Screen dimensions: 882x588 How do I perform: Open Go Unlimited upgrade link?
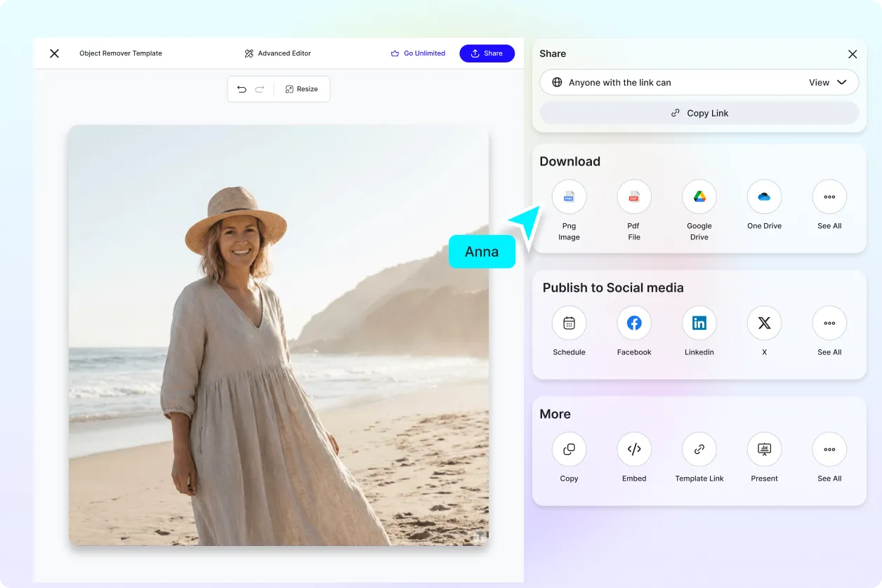pos(418,53)
